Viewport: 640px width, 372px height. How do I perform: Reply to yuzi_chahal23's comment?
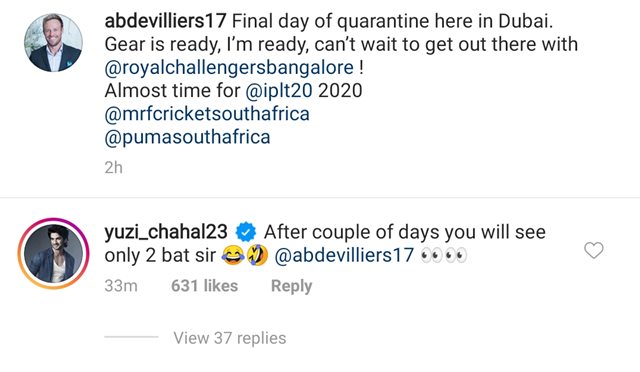click(x=291, y=286)
